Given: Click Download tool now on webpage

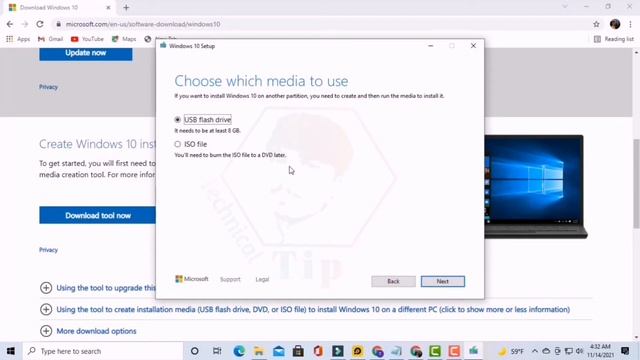Looking at the screenshot, I should point(98,215).
